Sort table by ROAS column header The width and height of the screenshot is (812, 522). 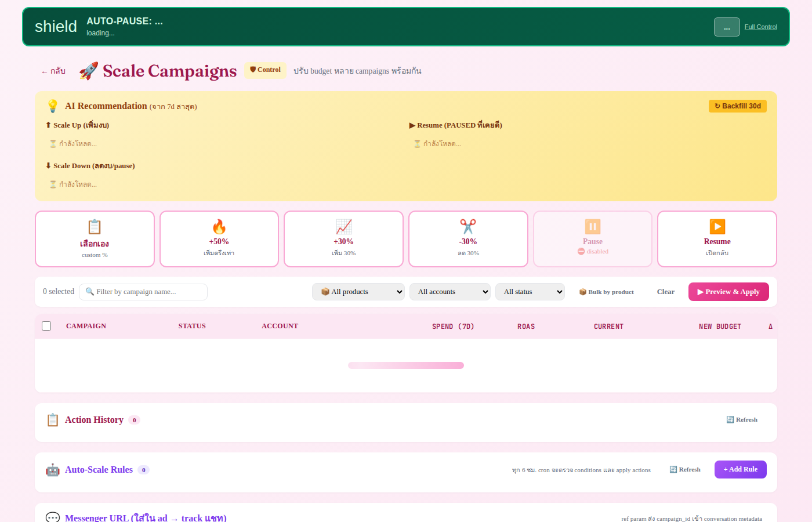[x=526, y=327]
